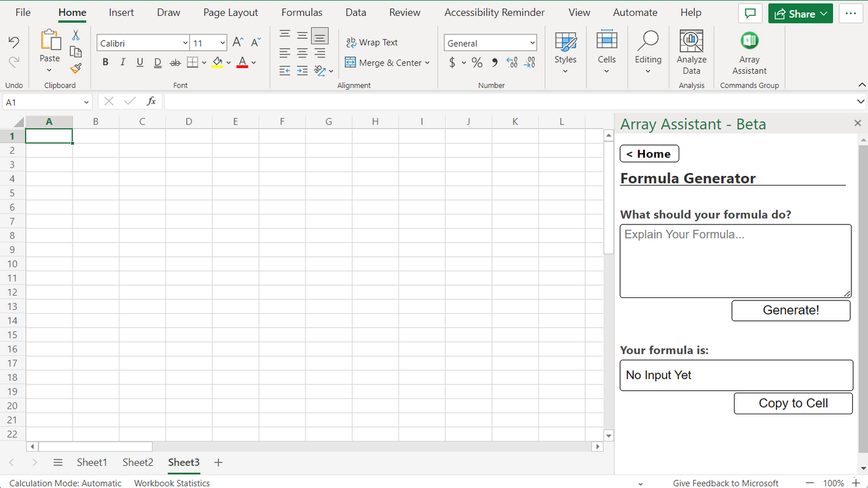
Task: Activate the Format Painter brush
Action: point(76,68)
